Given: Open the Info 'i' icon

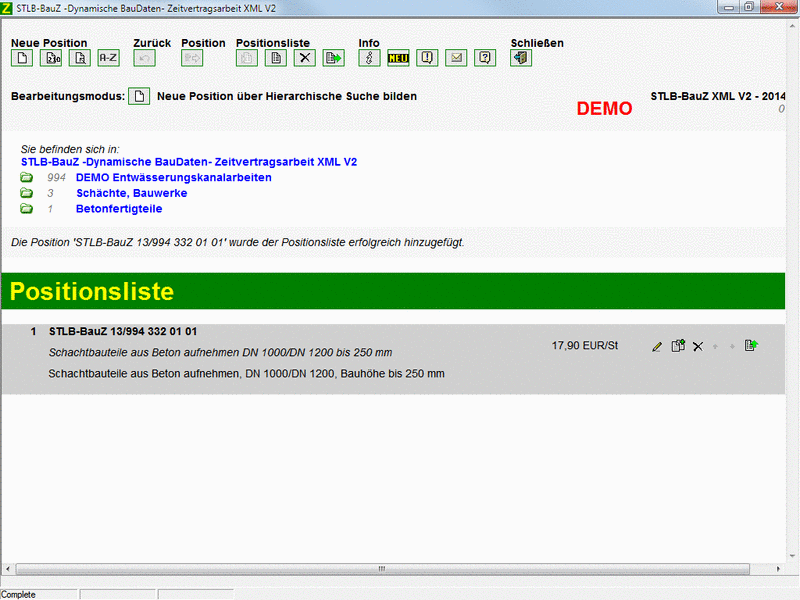Looking at the screenshot, I should point(369,58).
